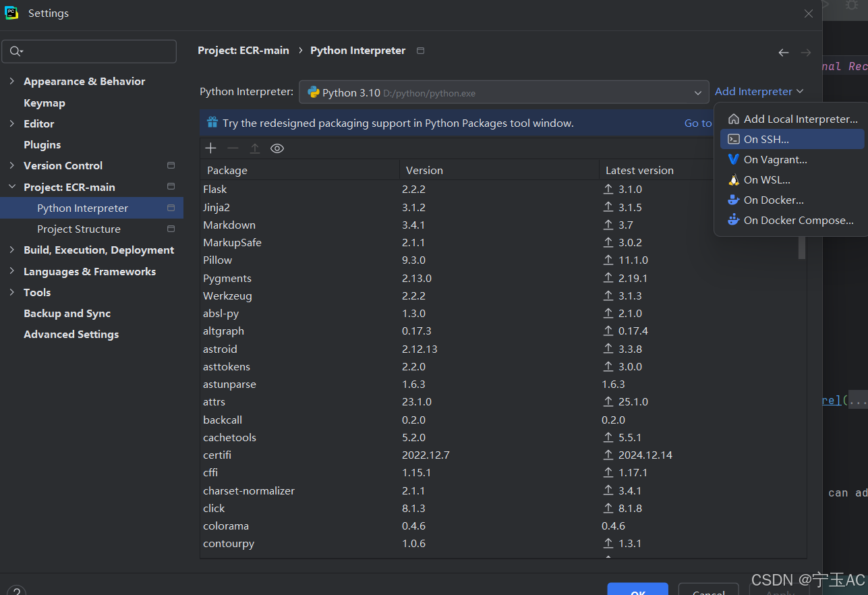This screenshot has height=595, width=868.
Task: Open Advanced Settings page
Action: pyautogui.click(x=71, y=334)
